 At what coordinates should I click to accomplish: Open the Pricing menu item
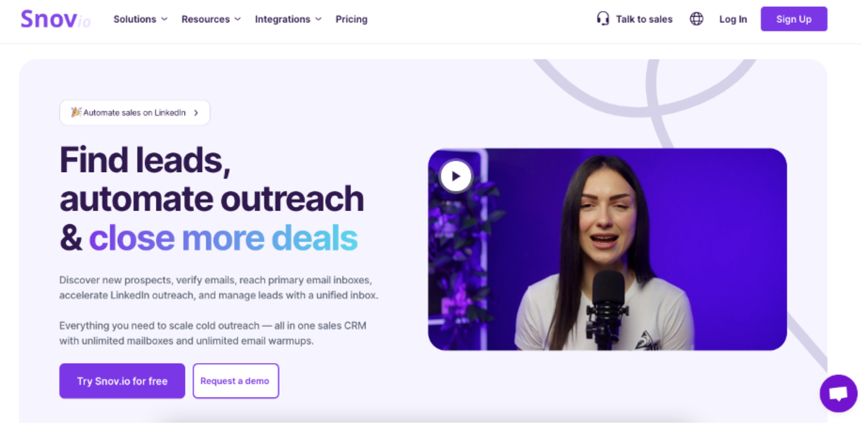click(351, 19)
